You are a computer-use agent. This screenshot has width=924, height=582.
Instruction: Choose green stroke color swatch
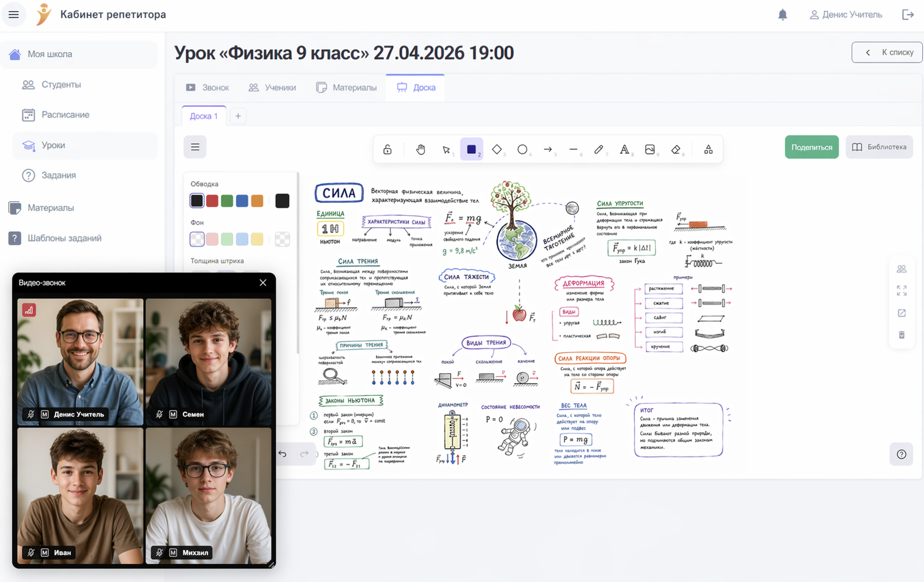click(x=227, y=201)
